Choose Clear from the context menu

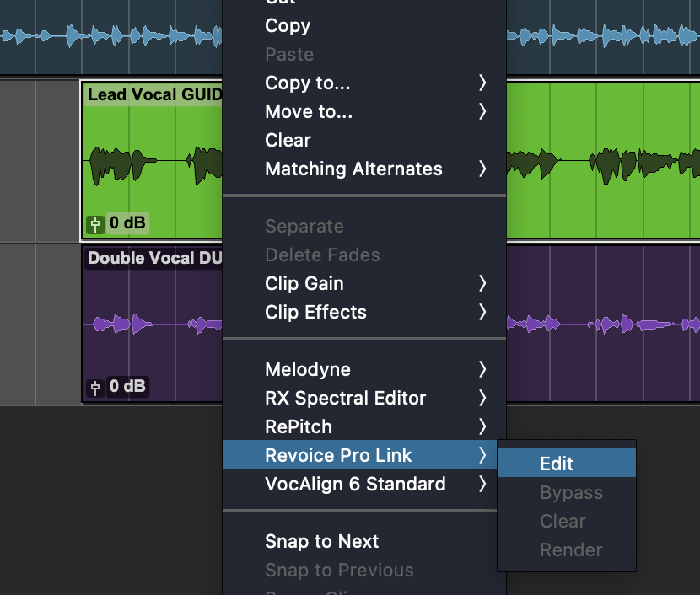[x=288, y=140]
